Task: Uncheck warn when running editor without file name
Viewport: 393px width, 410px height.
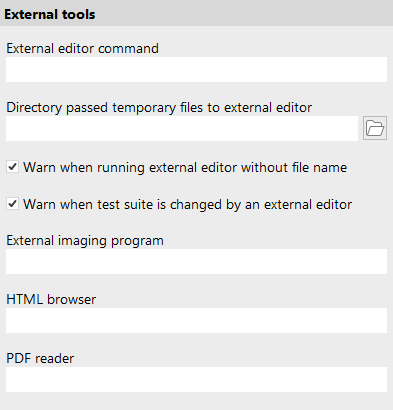Action: click(12, 167)
